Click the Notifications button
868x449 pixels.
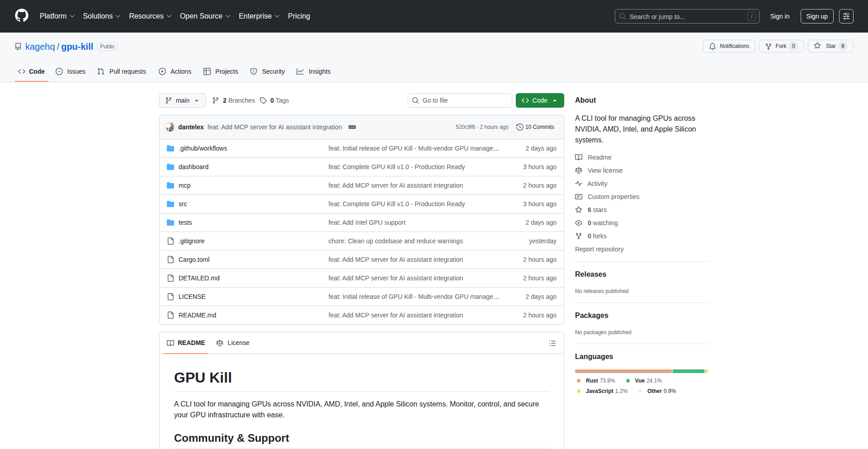729,46
